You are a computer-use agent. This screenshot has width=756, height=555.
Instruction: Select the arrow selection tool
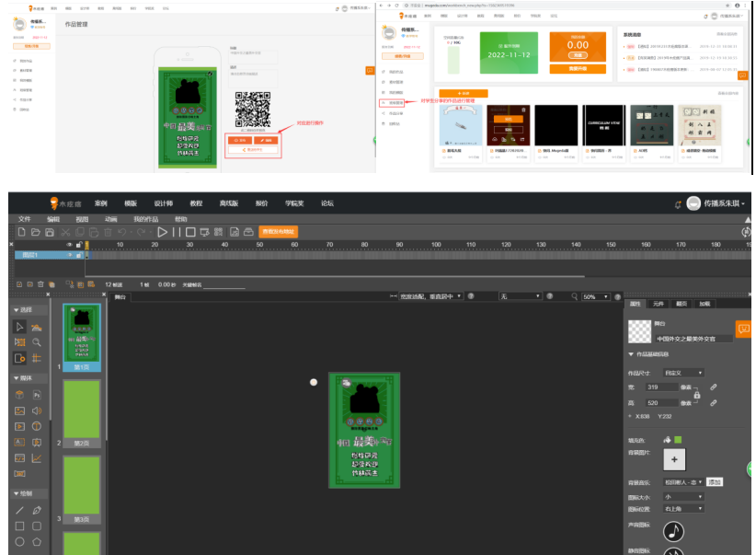(20, 326)
